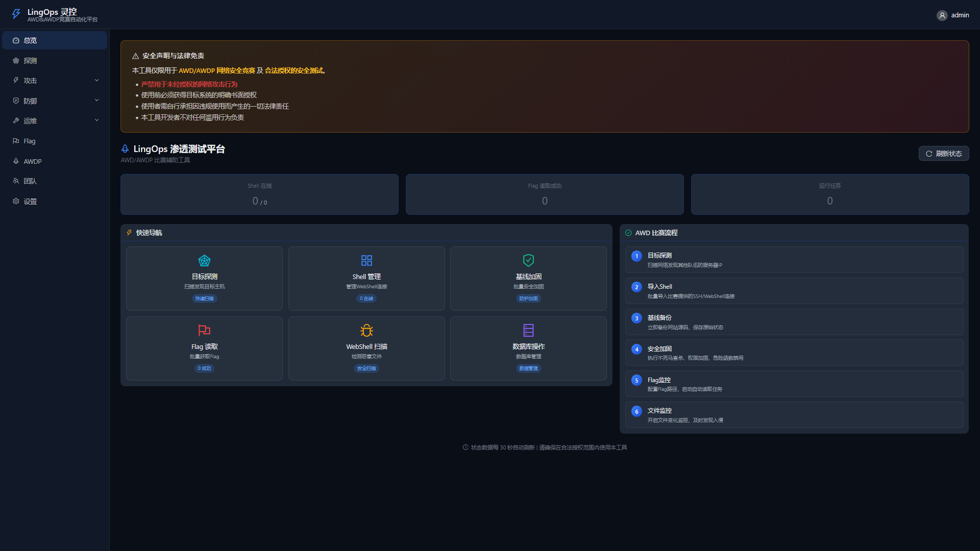
Task: Click the 基线加固 shield icon
Action: point(528,261)
